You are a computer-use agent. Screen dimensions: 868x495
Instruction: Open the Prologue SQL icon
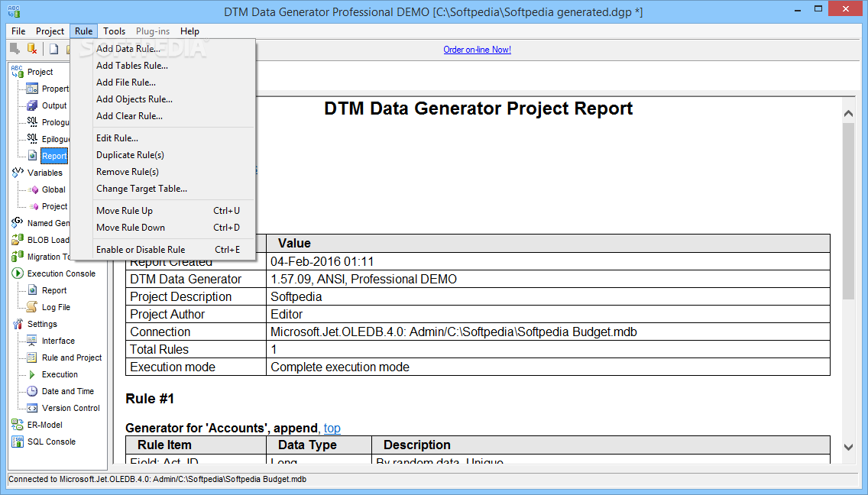pyautogui.click(x=33, y=121)
